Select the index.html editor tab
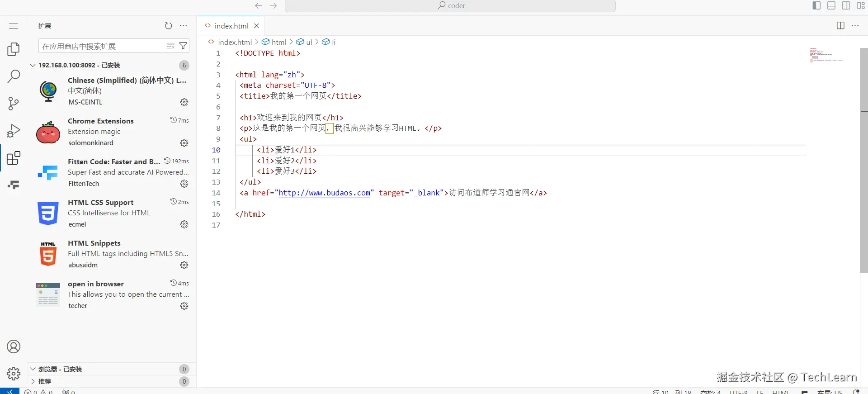868x394 pixels. [x=231, y=26]
